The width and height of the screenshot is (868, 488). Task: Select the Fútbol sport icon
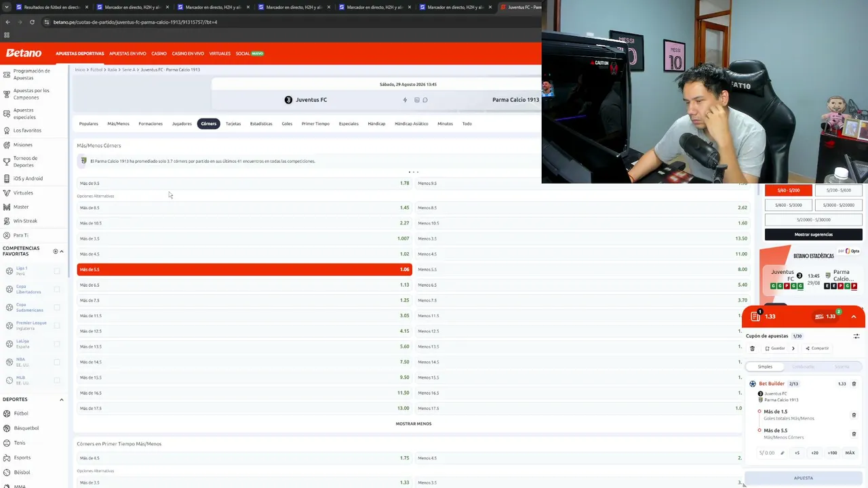[x=7, y=413]
